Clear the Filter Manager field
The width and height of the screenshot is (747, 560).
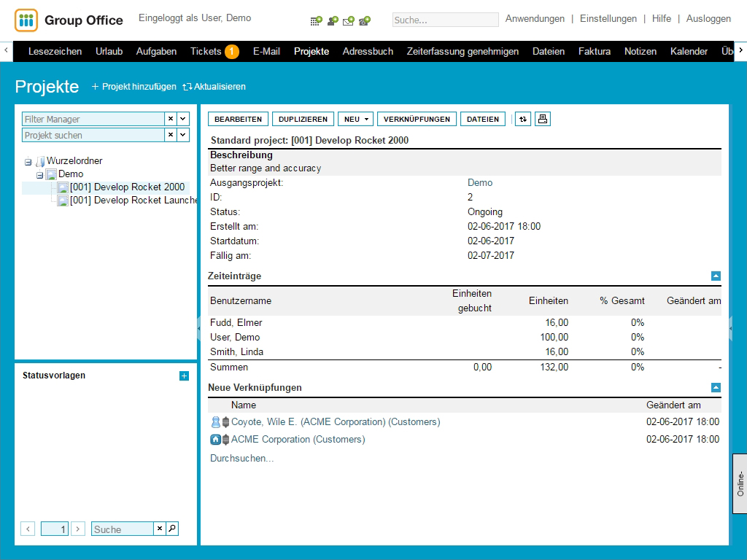[171, 119]
